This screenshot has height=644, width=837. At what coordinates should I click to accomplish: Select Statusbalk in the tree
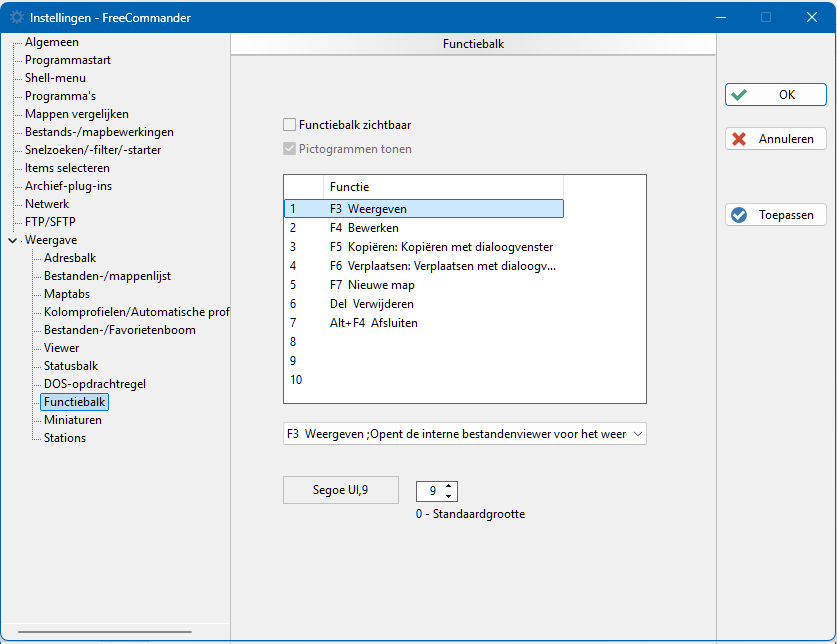tap(71, 366)
